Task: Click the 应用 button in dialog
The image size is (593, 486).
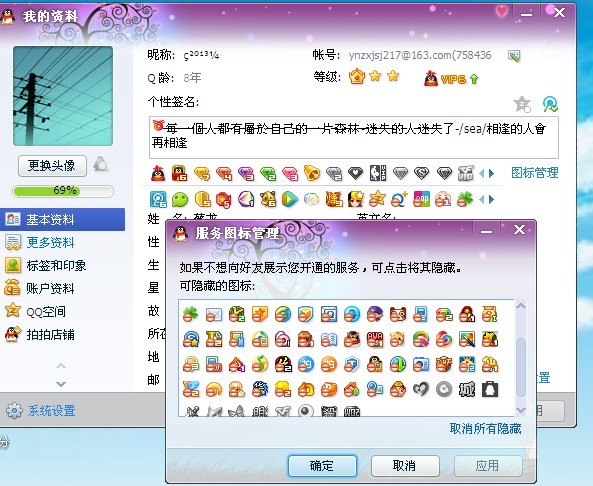Action: 488,466
